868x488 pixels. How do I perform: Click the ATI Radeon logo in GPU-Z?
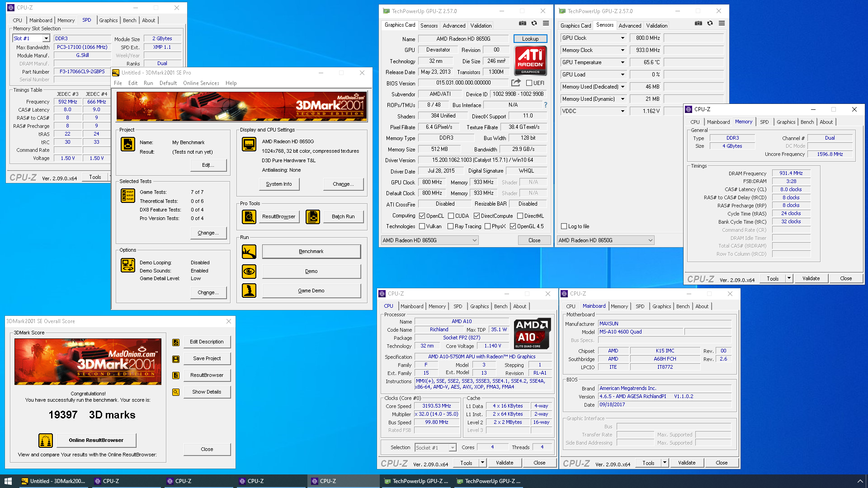(x=531, y=61)
